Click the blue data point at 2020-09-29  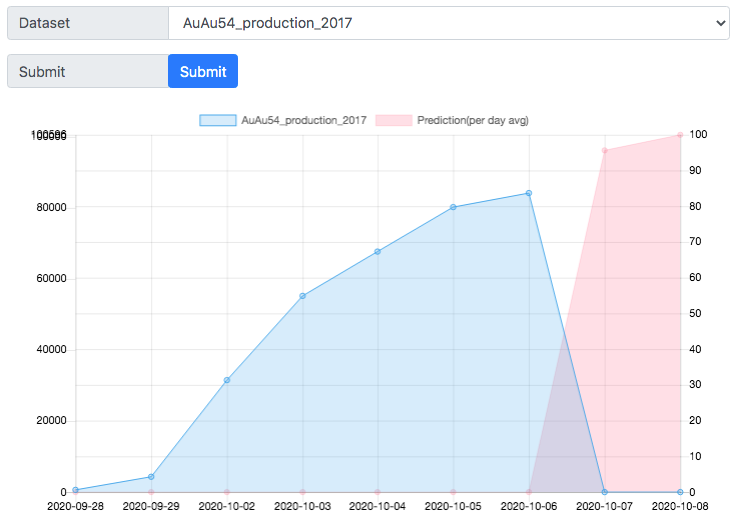point(151,477)
